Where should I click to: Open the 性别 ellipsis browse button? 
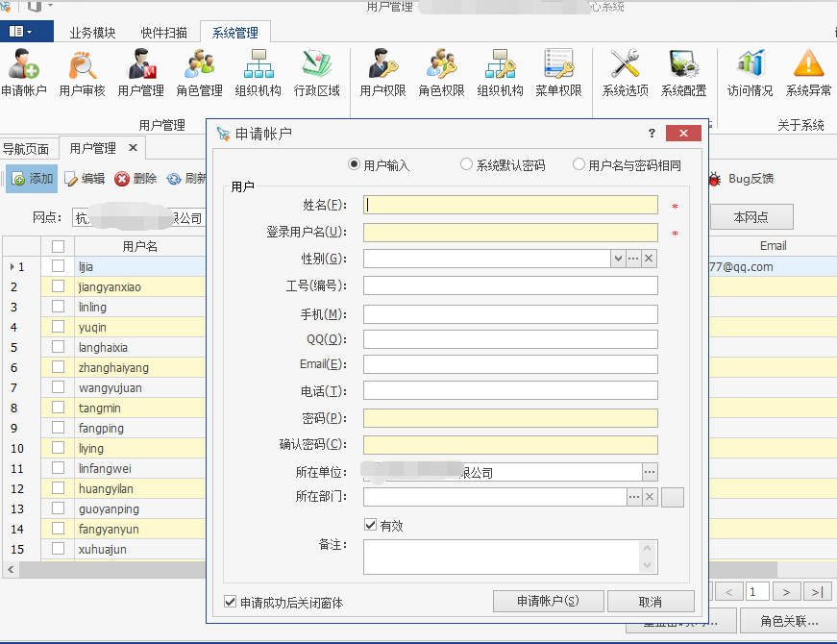[x=633, y=259]
